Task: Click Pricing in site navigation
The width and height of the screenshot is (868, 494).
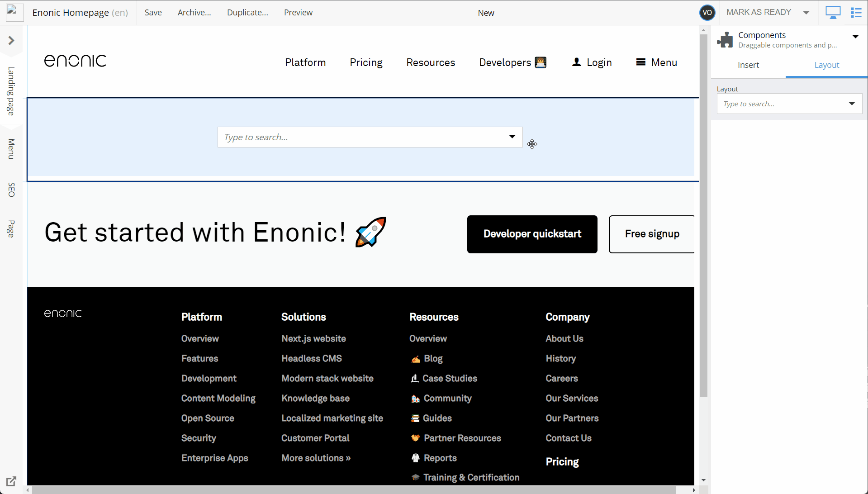Action: click(366, 62)
